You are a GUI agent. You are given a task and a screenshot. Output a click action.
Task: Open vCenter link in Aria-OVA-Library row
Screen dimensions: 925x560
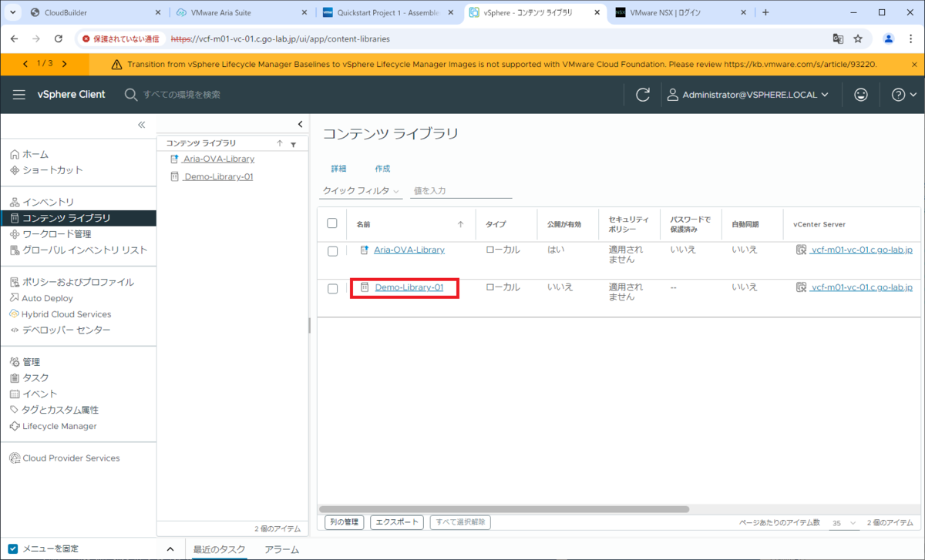(x=861, y=250)
